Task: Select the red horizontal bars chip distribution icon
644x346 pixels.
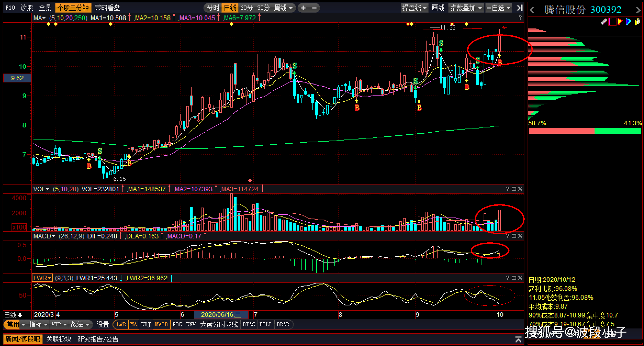Action: point(612,22)
